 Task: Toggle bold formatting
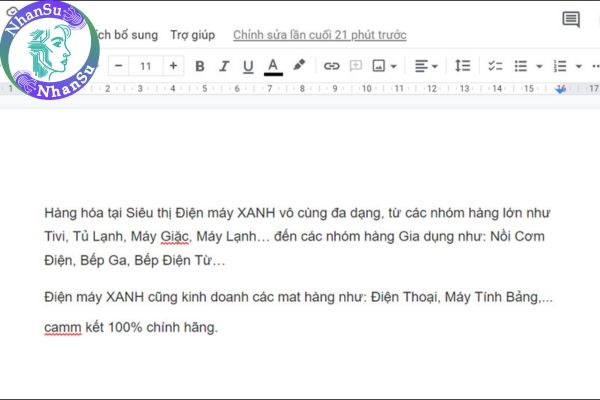199,66
